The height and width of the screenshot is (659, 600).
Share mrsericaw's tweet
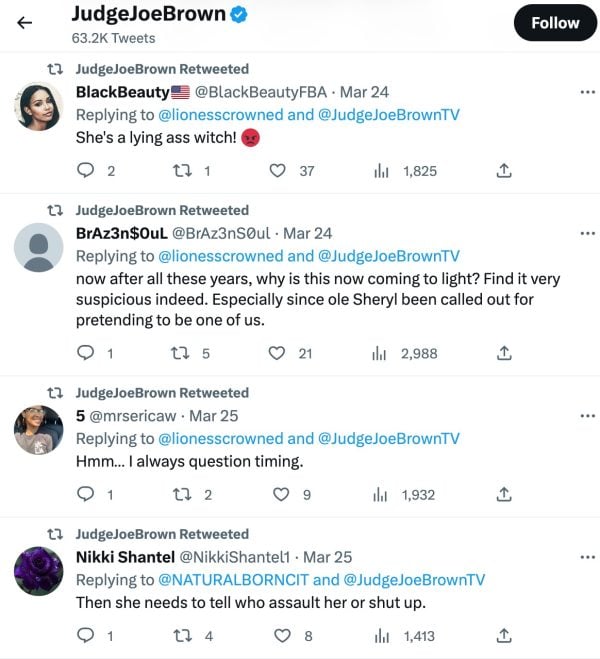504,494
